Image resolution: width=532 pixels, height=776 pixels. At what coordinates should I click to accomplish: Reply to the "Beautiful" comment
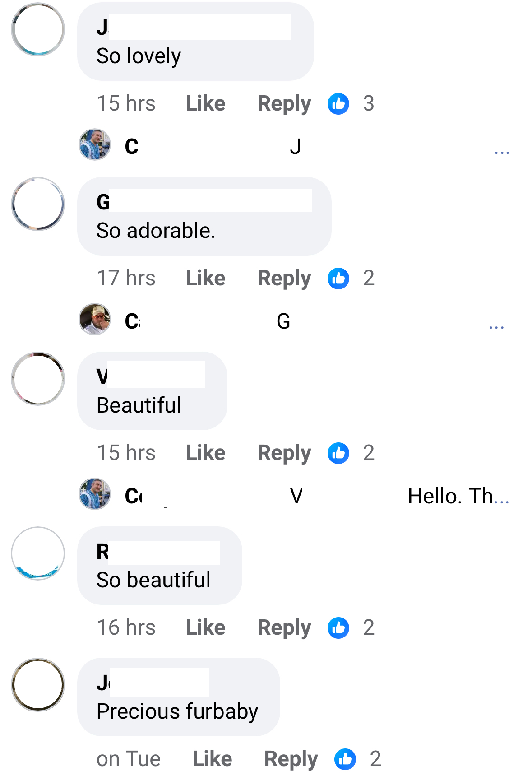tap(284, 453)
